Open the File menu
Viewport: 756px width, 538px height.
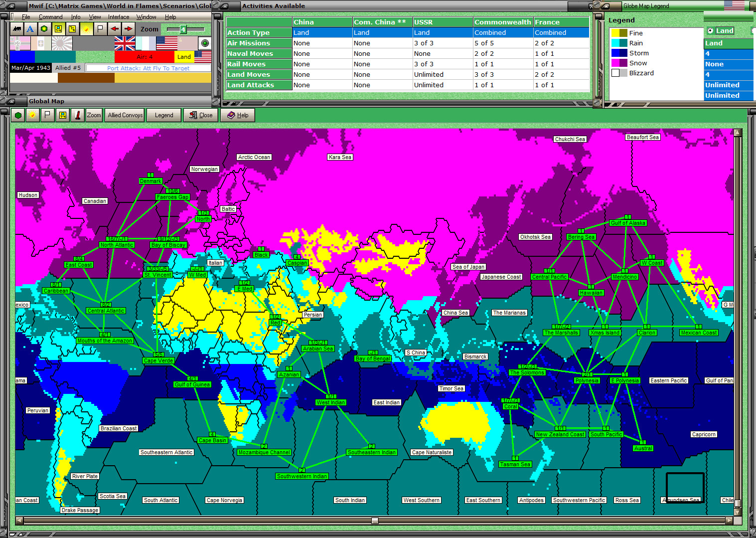coord(26,17)
